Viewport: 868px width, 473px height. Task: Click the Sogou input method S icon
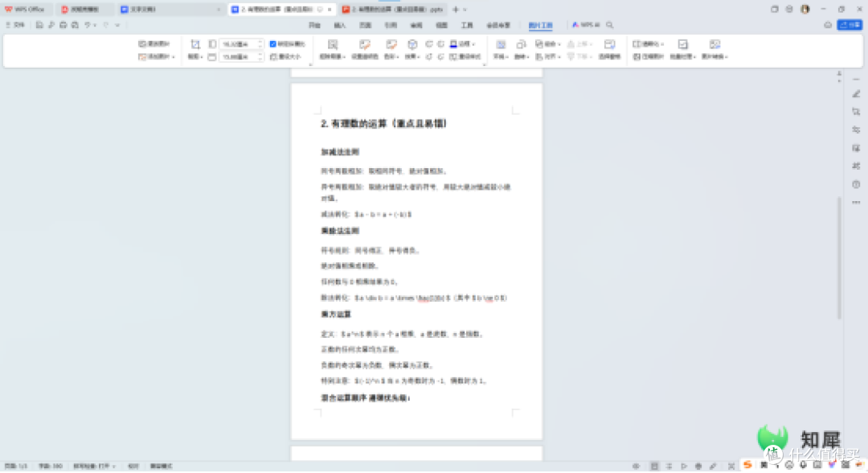click(748, 465)
